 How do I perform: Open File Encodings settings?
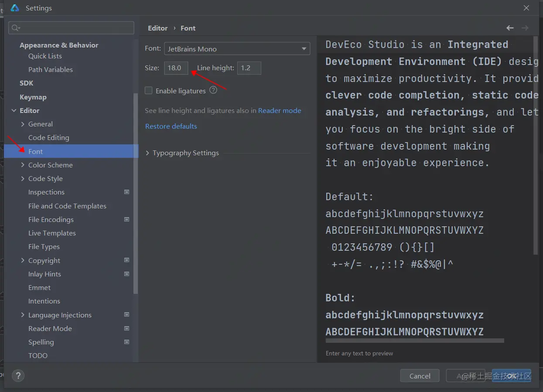(51, 219)
